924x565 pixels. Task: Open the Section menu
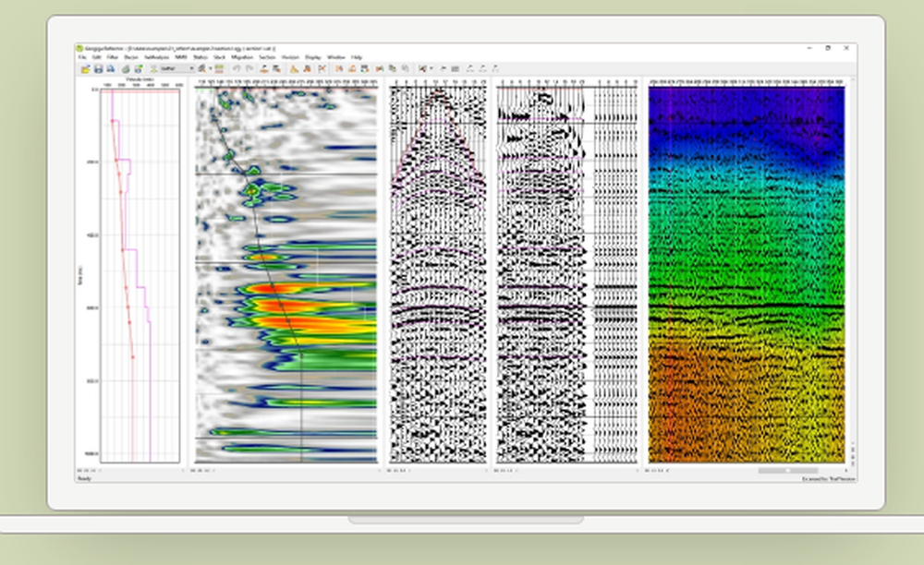(267, 57)
